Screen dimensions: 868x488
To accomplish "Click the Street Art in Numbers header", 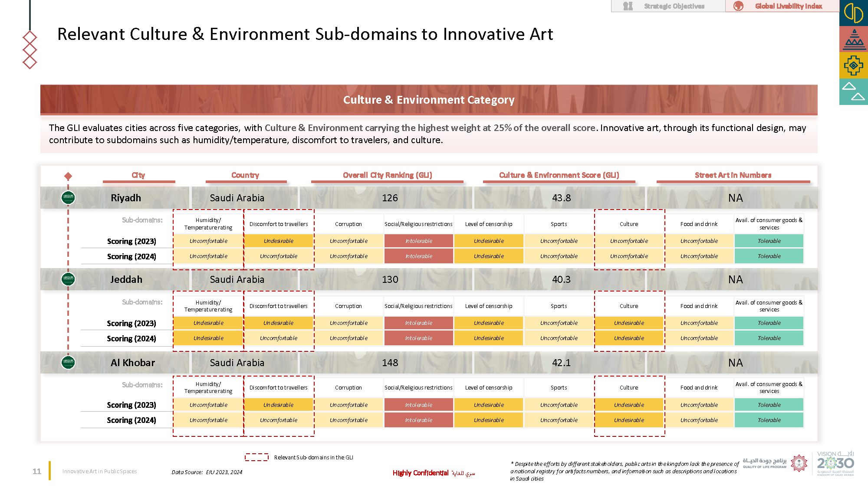I will [x=733, y=175].
